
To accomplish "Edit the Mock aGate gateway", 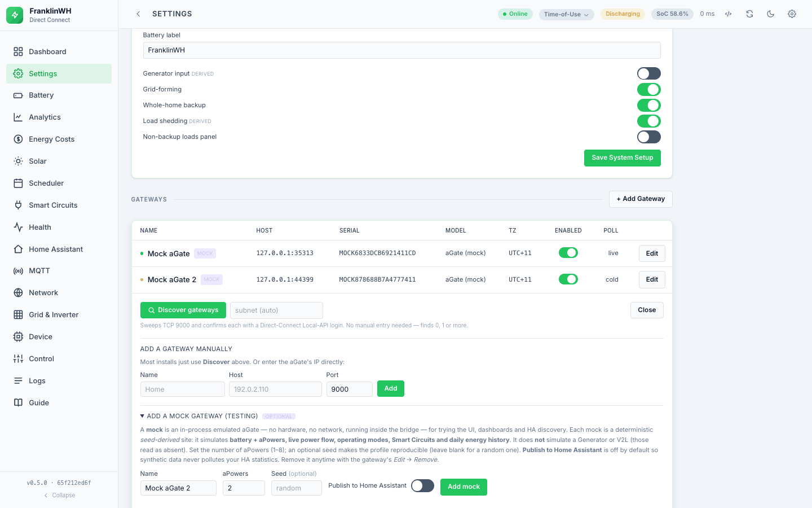I will pyautogui.click(x=652, y=253).
